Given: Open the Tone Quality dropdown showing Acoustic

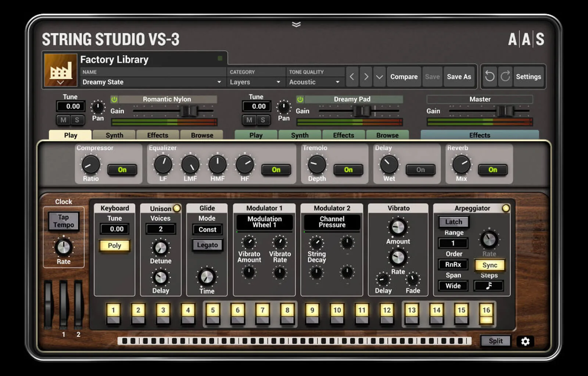Looking at the screenshot, I should coord(315,82).
